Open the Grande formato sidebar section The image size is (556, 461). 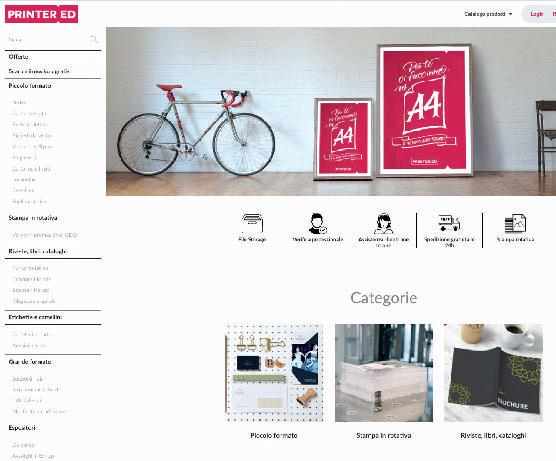pos(30,362)
